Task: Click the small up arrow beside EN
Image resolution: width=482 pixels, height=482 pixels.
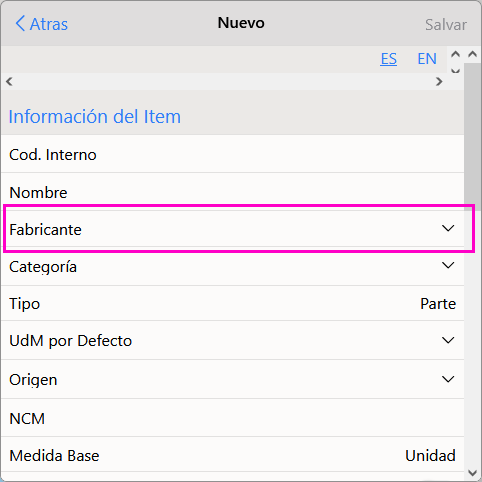Action: [455, 54]
